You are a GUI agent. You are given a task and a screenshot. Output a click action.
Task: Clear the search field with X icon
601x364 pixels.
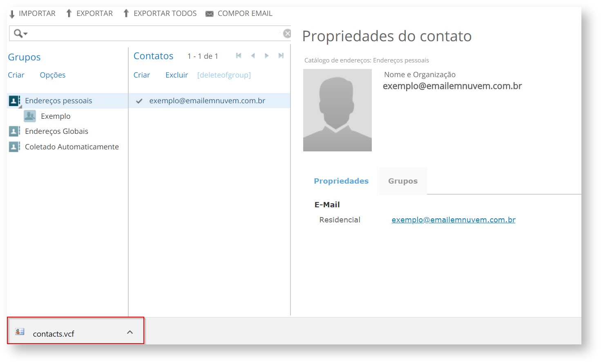coord(287,33)
